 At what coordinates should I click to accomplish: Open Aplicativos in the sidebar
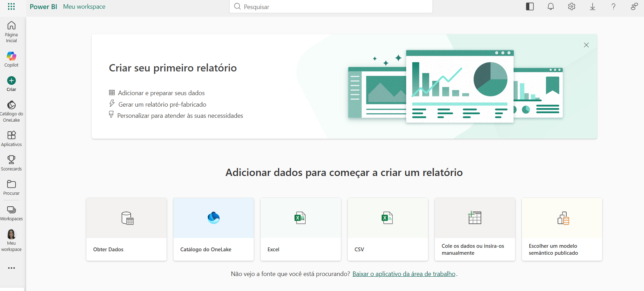point(11,138)
